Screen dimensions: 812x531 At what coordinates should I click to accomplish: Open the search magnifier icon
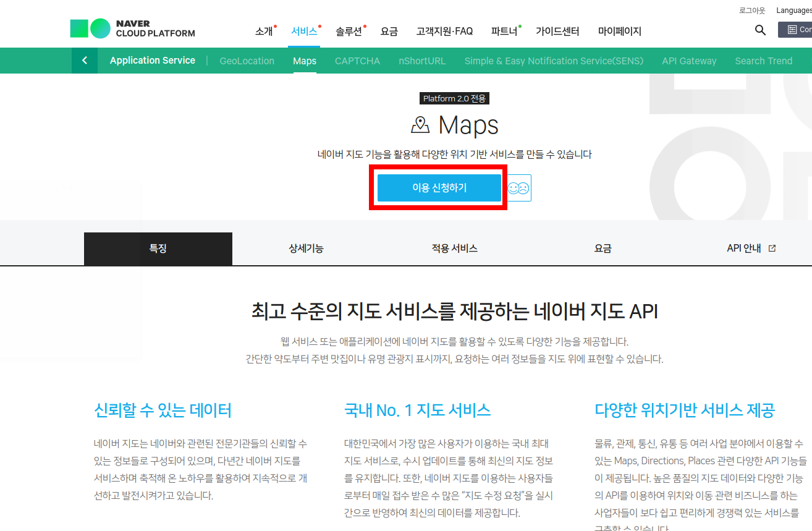pos(761,30)
